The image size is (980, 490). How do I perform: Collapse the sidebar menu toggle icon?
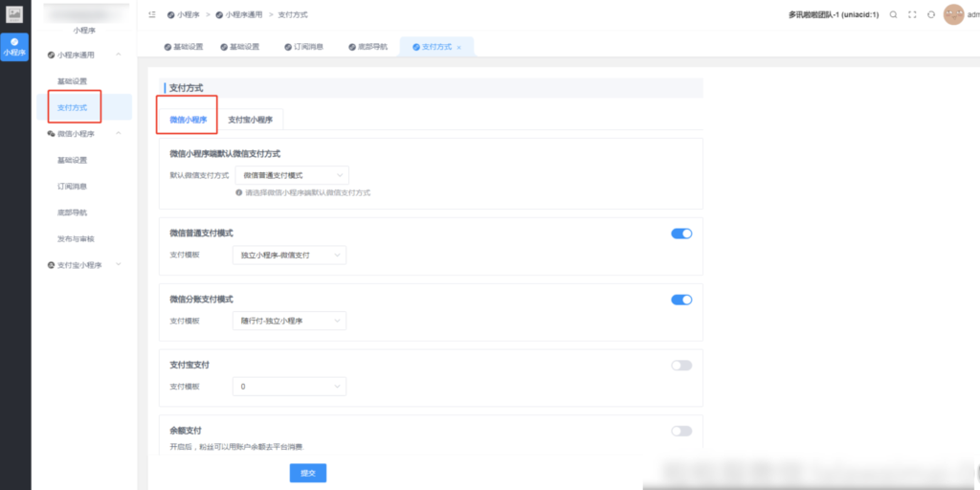152,14
